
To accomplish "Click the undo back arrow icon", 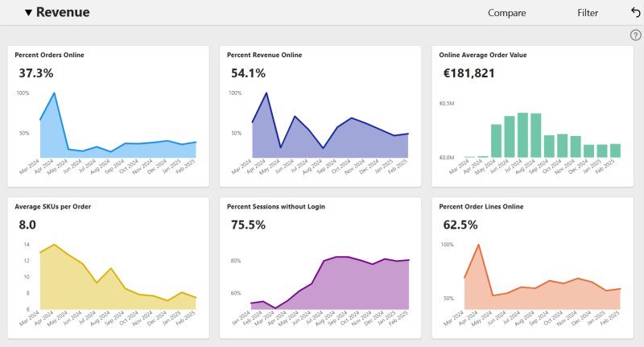I will coord(635,13).
